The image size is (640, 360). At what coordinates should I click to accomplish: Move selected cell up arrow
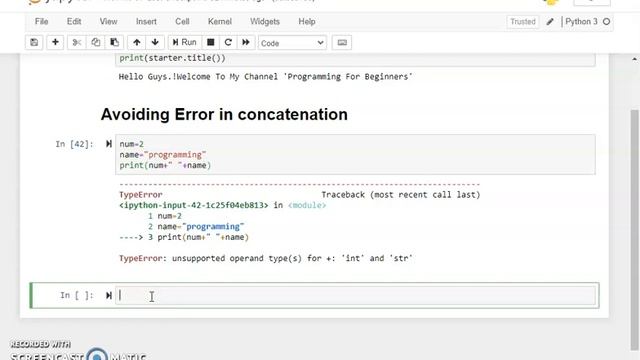[137, 42]
